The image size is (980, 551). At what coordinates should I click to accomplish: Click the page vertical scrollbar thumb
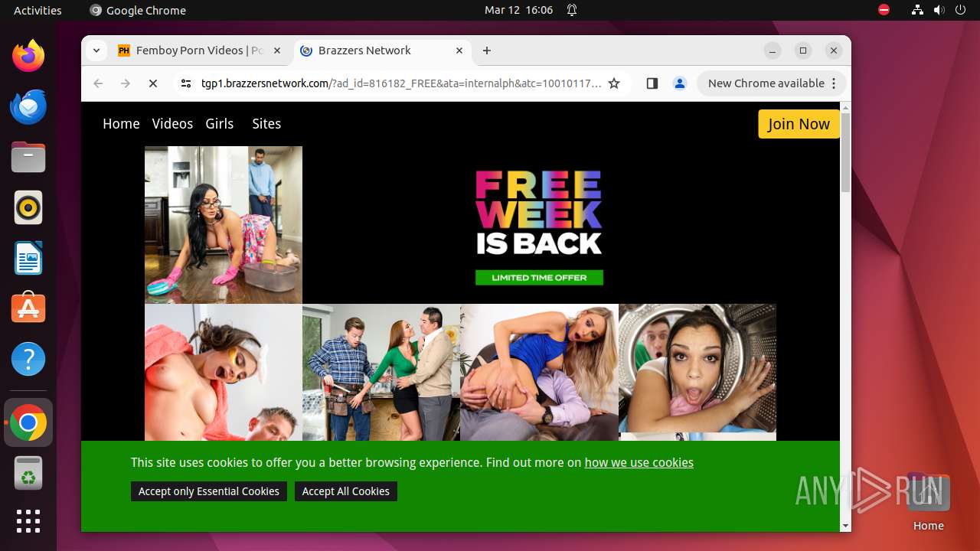point(845,152)
